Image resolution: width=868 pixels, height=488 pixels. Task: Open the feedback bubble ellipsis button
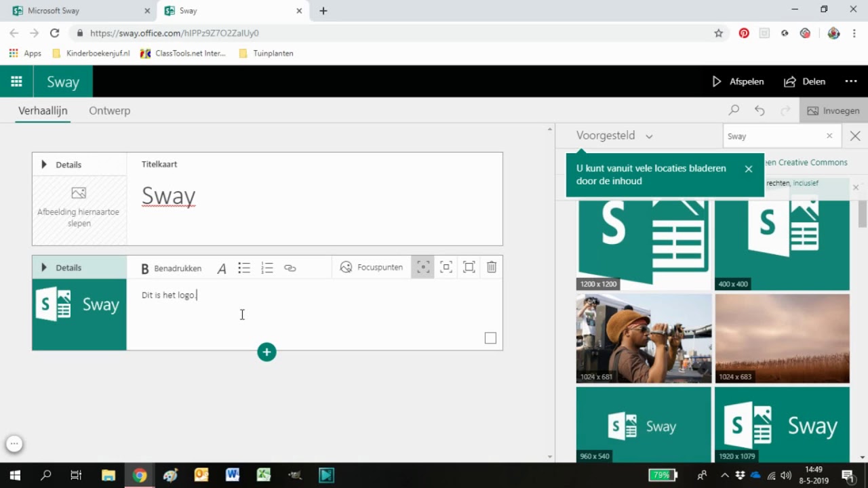(x=14, y=444)
